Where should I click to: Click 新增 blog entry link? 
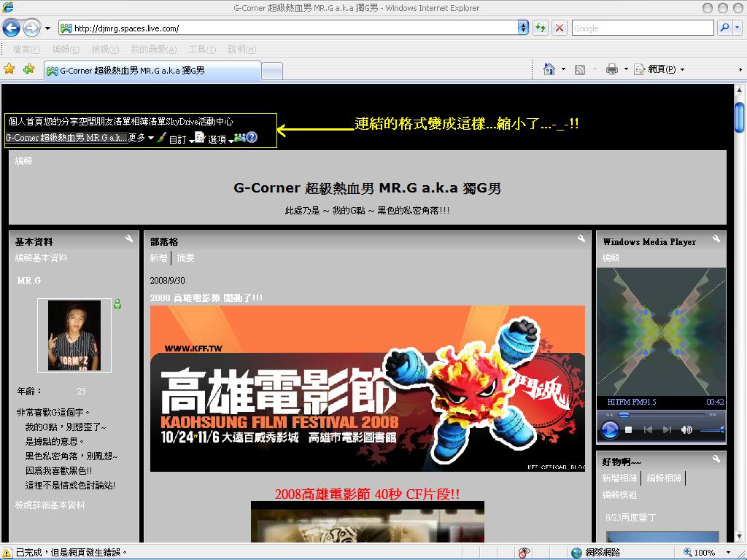(158, 258)
